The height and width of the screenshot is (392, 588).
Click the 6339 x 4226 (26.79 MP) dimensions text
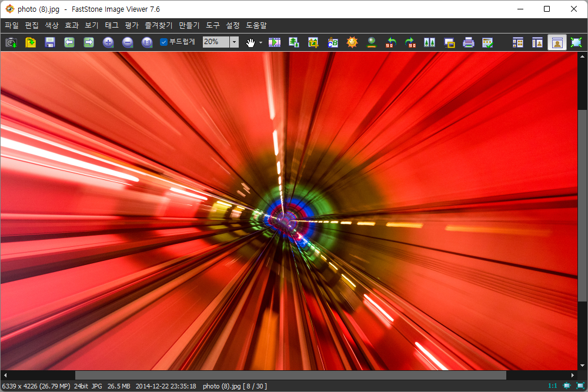coord(36,386)
